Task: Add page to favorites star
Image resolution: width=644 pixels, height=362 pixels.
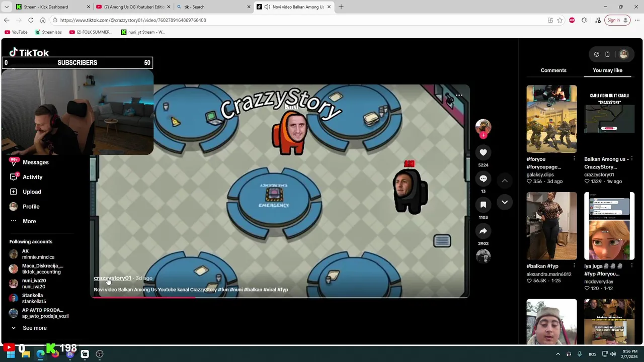Action: tap(559, 20)
